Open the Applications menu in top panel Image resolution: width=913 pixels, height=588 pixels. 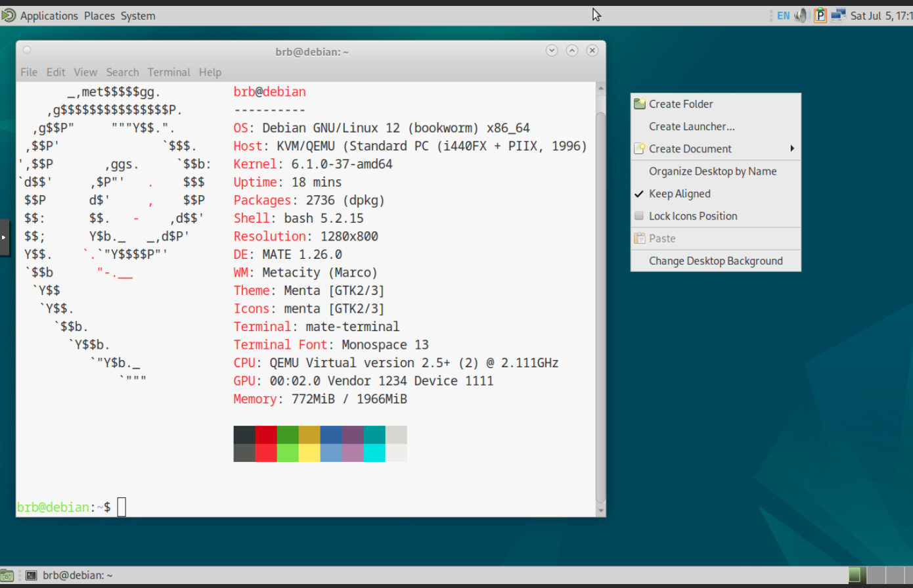49,16
